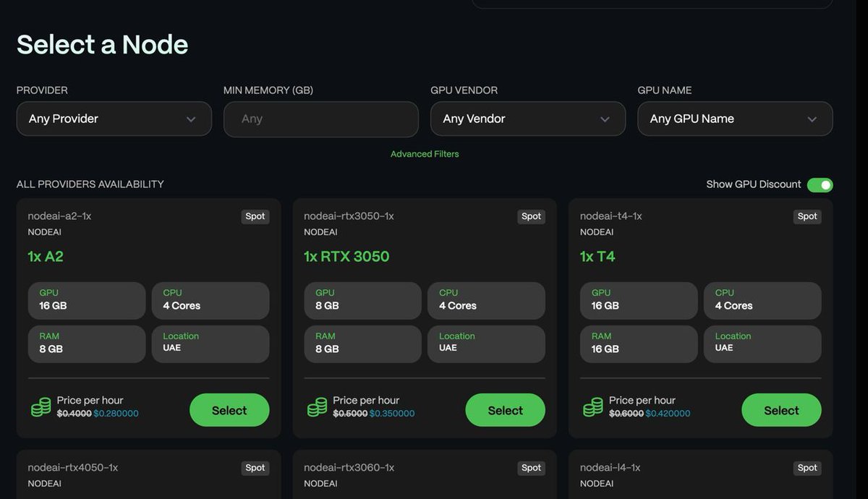Click the Location UAE tile on RTX 3050 card
This screenshot has height=499, width=868.
486,344
